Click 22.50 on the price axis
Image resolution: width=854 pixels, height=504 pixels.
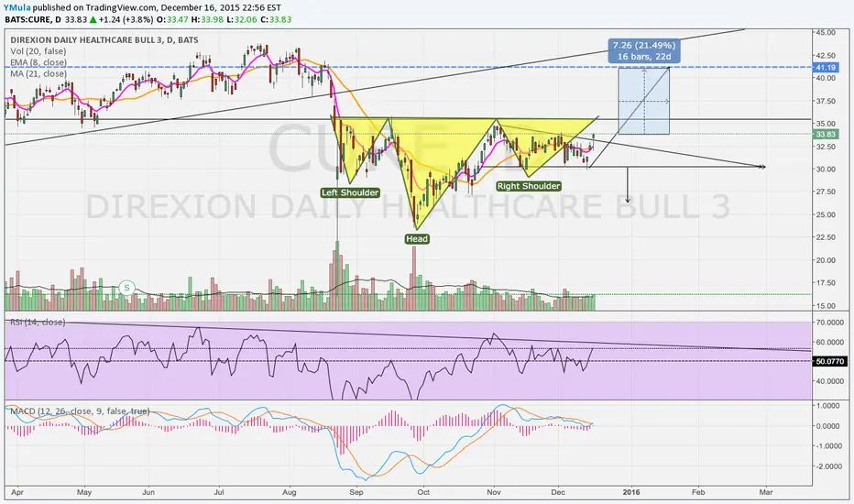point(826,237)
